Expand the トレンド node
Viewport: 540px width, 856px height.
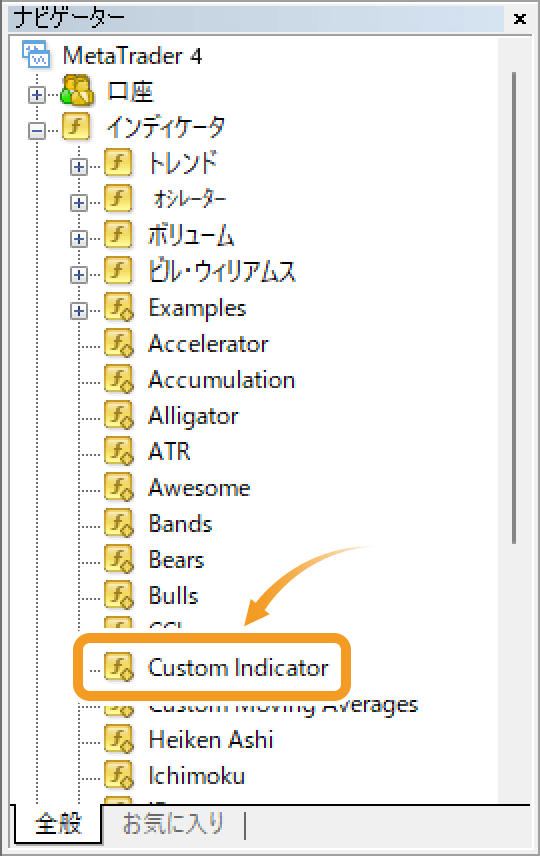pos(79,167)
